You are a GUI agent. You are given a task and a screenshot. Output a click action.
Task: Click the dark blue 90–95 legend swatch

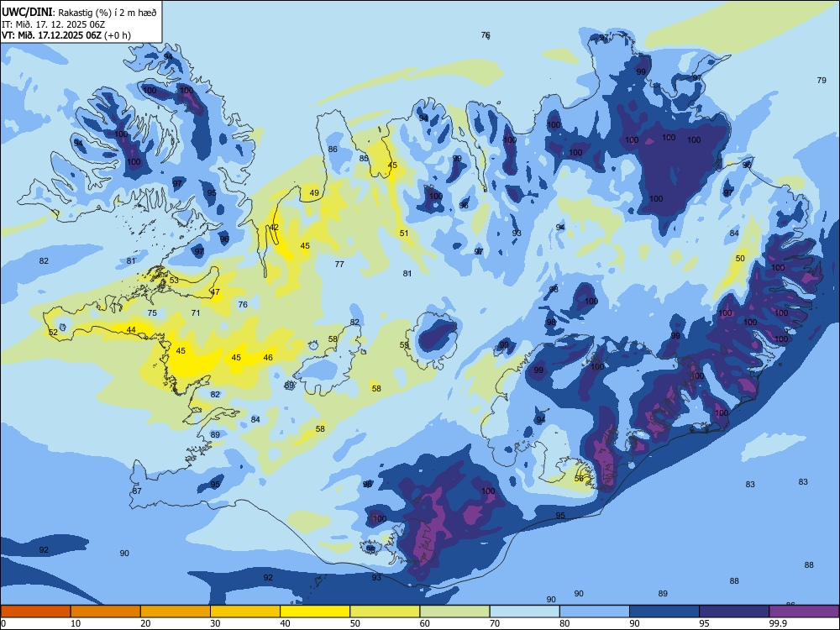pos(664,612)
